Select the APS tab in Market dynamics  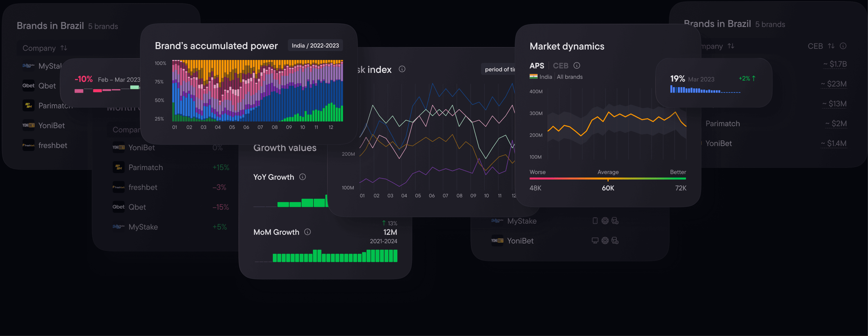537,65
